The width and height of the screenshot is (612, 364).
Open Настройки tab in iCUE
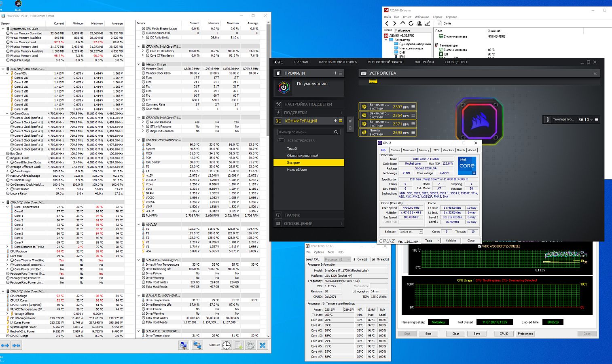tap(424, 62)
